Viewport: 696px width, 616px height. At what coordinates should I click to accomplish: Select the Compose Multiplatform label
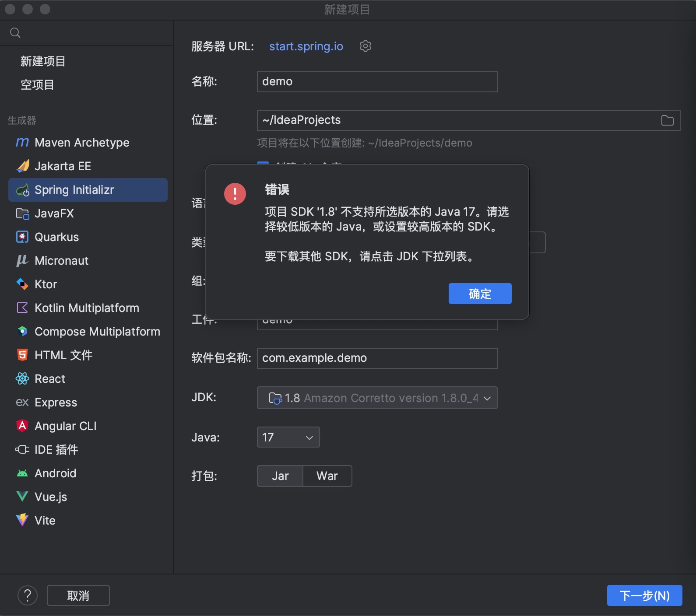coord(98,332)
